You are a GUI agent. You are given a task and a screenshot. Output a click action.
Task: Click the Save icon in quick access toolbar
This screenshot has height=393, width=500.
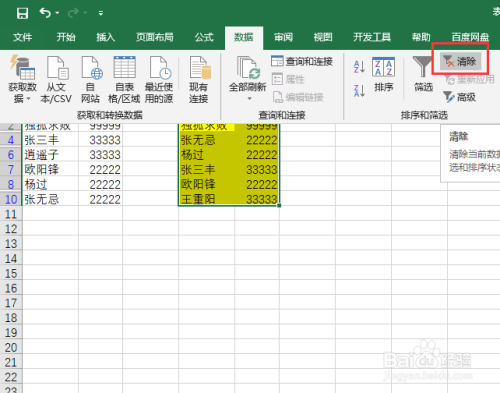pyautogui.click(x=22, y=13)
